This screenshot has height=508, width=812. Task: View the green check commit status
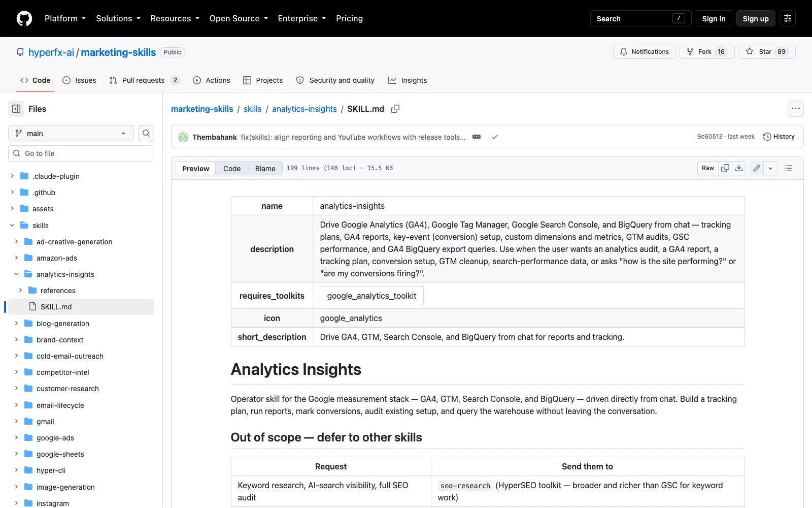(x=495, y=137)
